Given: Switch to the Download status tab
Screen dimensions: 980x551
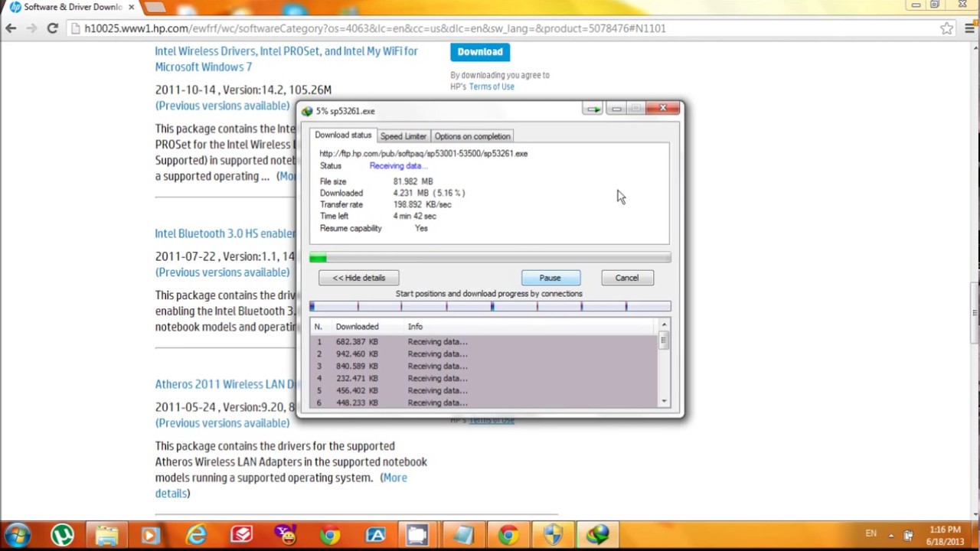Looking at the screenshot, I should coord(343,135).
